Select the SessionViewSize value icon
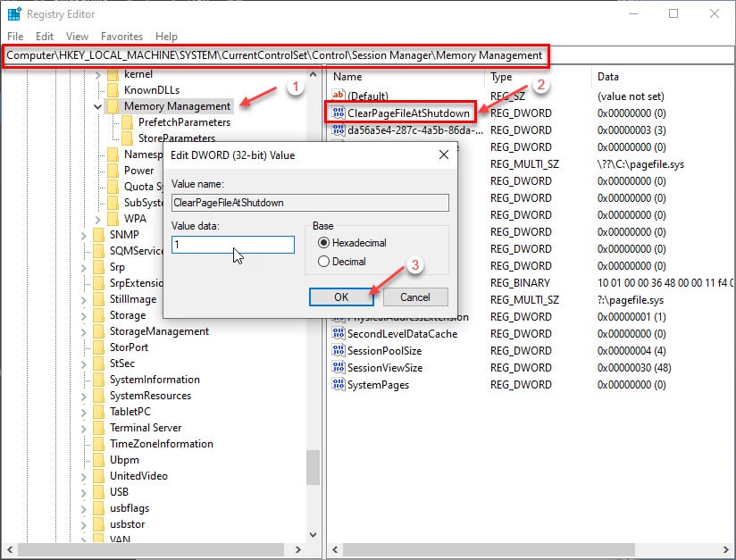Viewport: 736px width, 560px height. pyautogui.click(x=338, y=368)
